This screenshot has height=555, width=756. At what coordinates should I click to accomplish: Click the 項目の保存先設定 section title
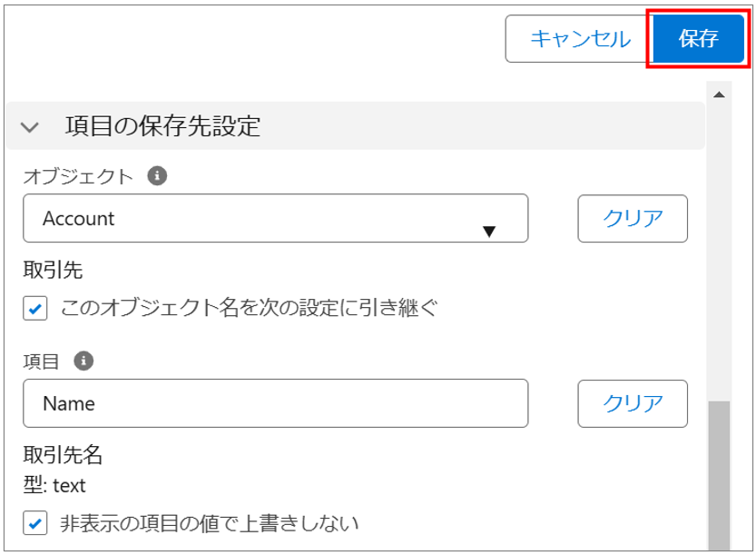[162, 125]
